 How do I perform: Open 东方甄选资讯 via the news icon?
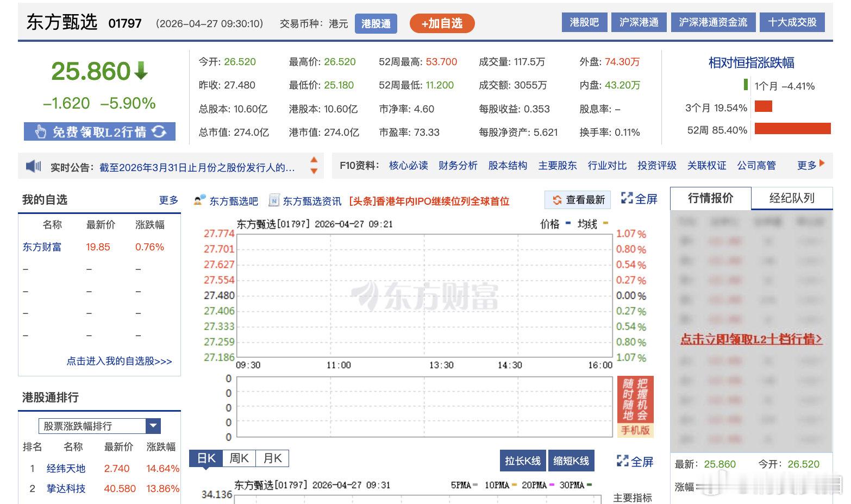click(x=273, y=200)
